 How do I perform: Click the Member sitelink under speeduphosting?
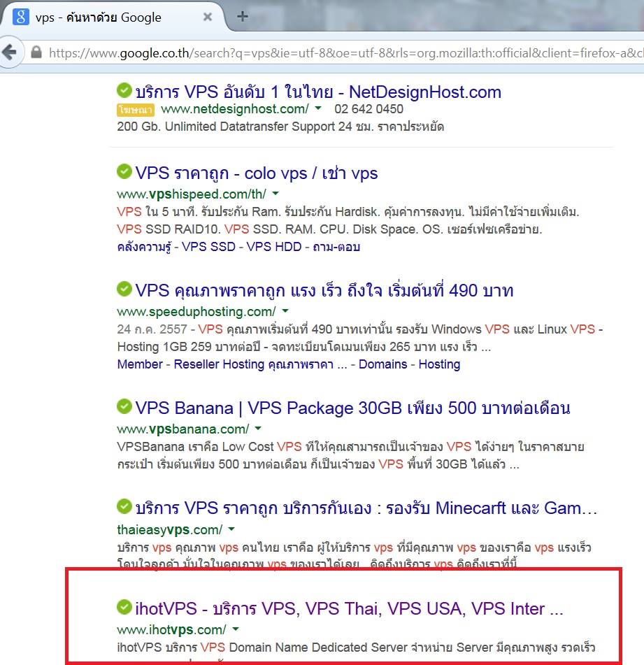pos(140,364)
